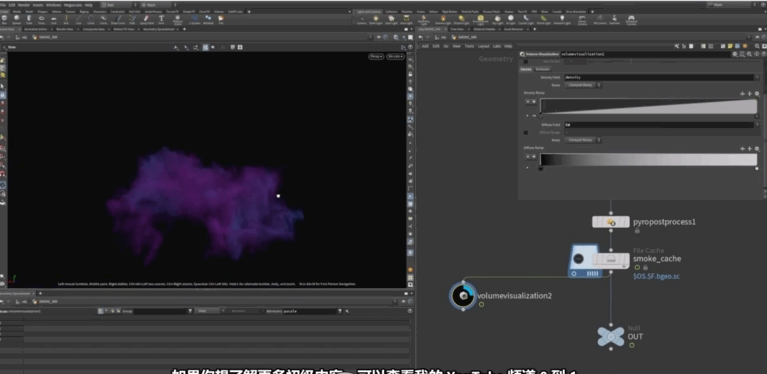The height and width of the screenshot is (374, 767).
Task: Click the parameter pane gear icon
Action: tap(735, 54)
